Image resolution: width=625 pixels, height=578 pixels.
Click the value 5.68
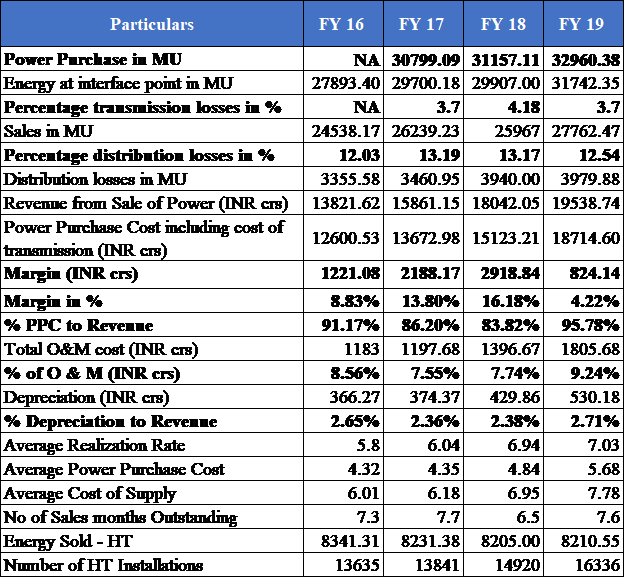click(x=604, y=470)
